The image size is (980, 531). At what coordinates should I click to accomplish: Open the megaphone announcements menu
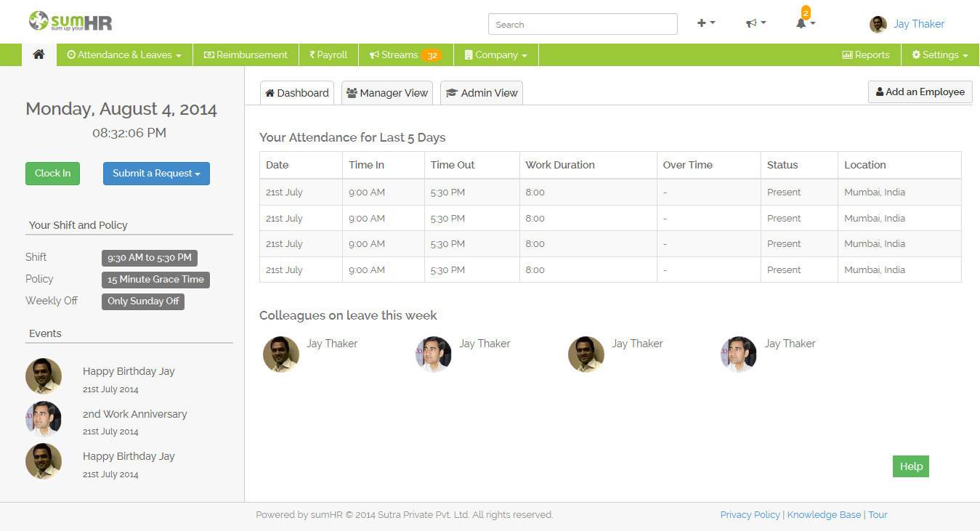[756, 23]
